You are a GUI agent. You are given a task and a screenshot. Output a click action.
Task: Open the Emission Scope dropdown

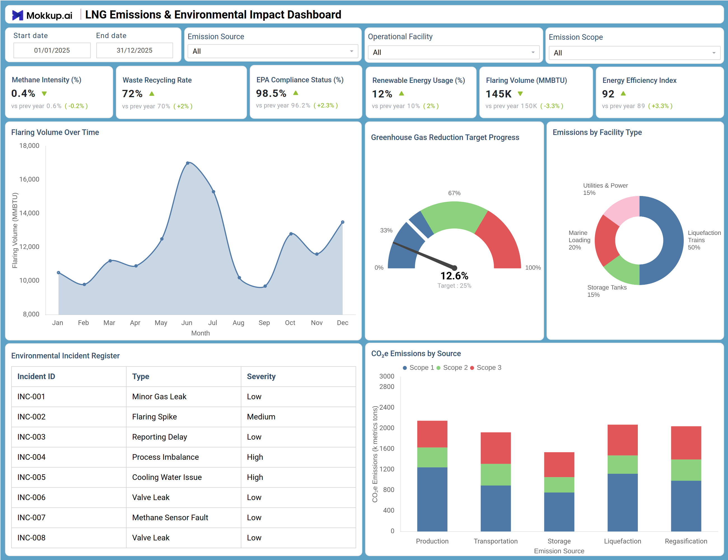(634, 53)
